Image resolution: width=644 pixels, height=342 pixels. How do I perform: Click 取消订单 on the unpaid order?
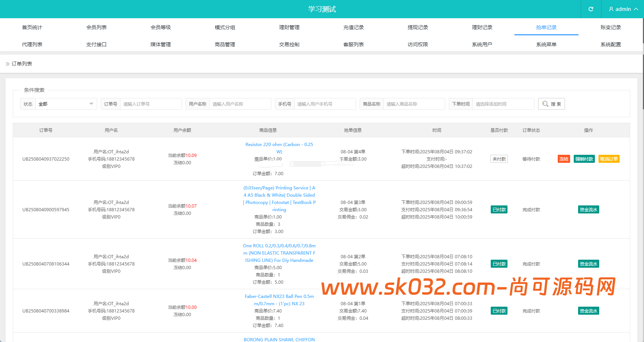(609, 159)
